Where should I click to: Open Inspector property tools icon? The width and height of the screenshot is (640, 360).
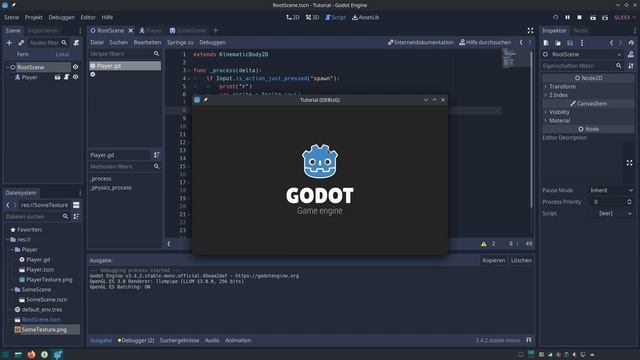(x=631, y=66)
